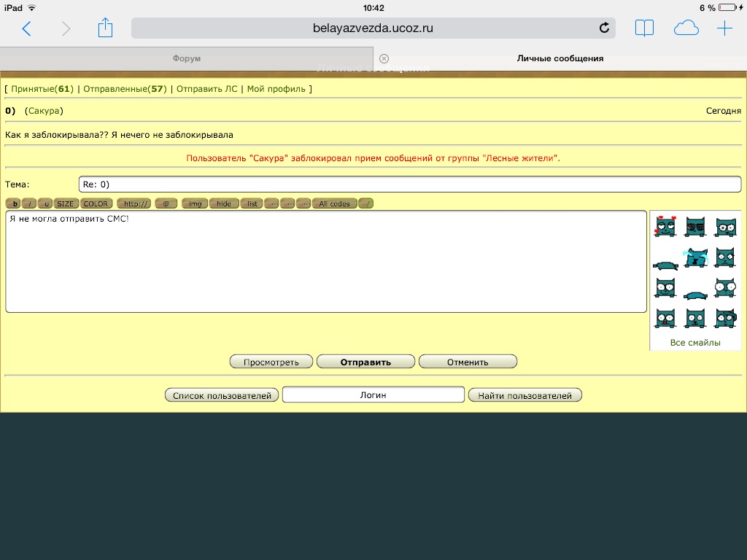Apply bold formatting with b button
747x560 pixels.
(x=14, y=203)
